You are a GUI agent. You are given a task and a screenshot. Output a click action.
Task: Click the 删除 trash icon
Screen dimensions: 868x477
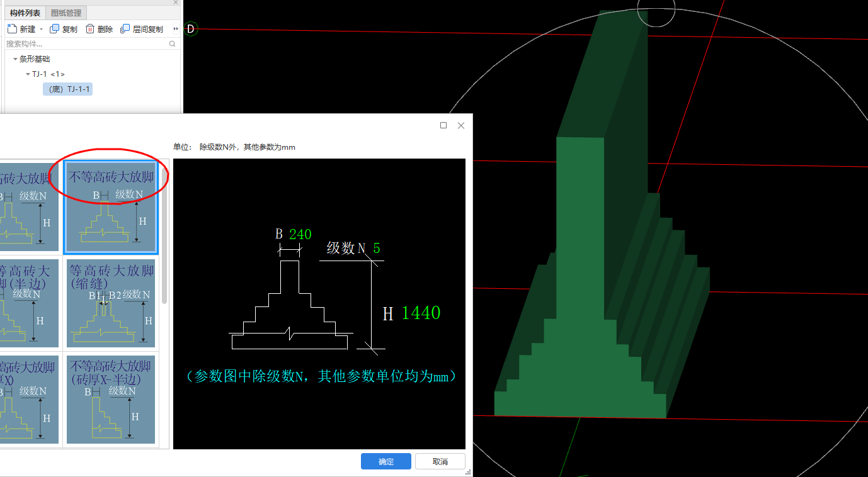click(90, 29)
